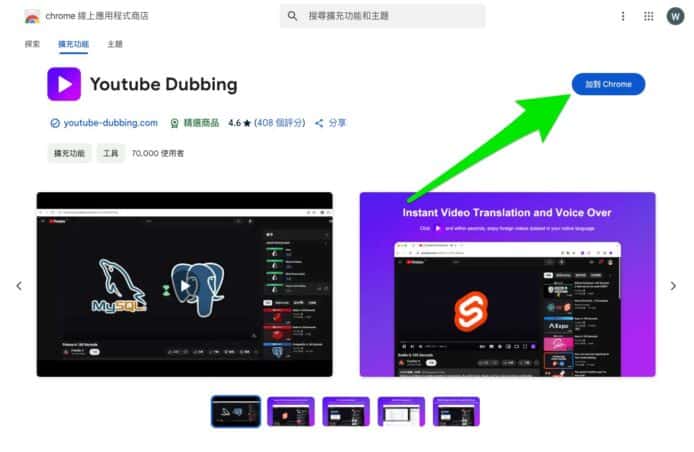Switch to the 探索 tab
Image resolution: width=694 pixels, height=452 pixels.
tap(32, 44)
